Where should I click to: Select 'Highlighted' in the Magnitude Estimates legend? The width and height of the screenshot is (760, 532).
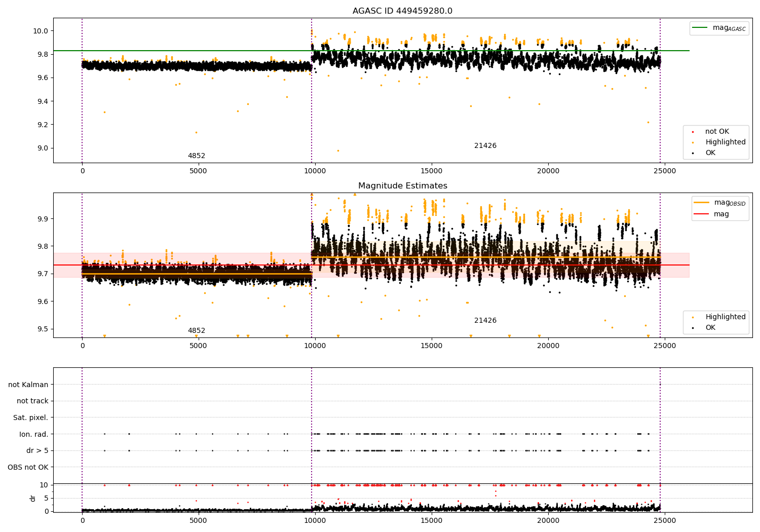(x=718, y=317)
